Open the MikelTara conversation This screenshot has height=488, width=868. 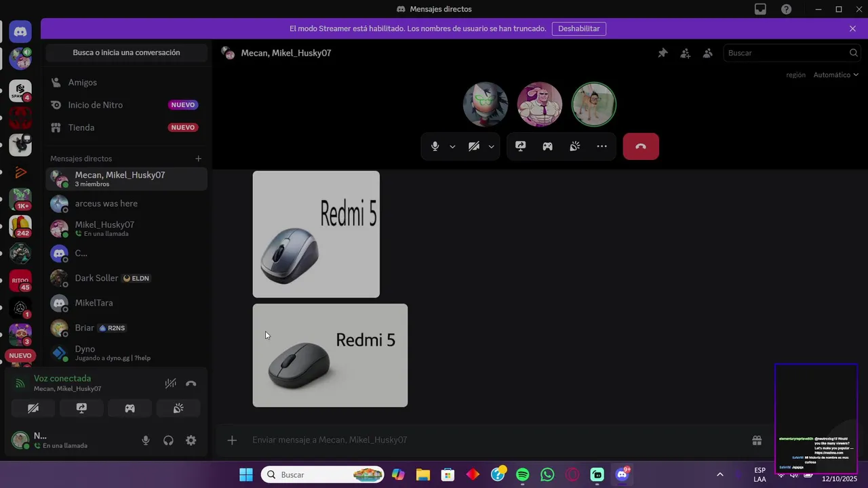[x=127, y=303]
